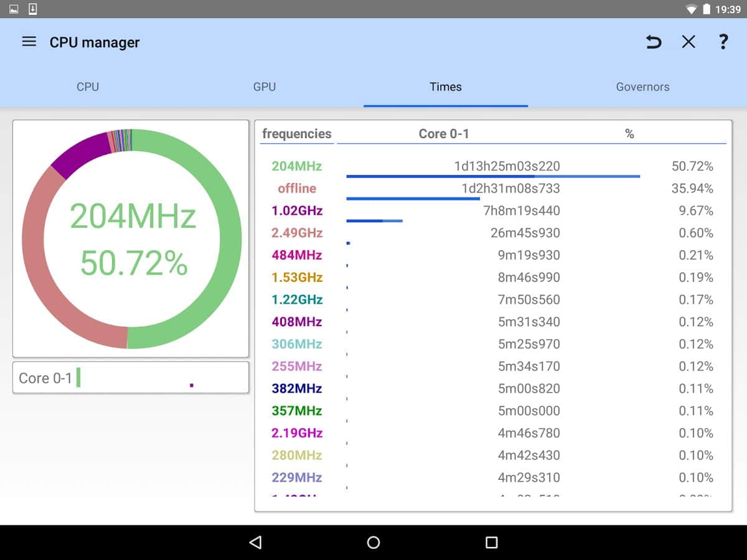Screen dimensions: 747x560
Task: Tap the X icon in toolbar
Action: pyautogui.click(x=688, y=42)
